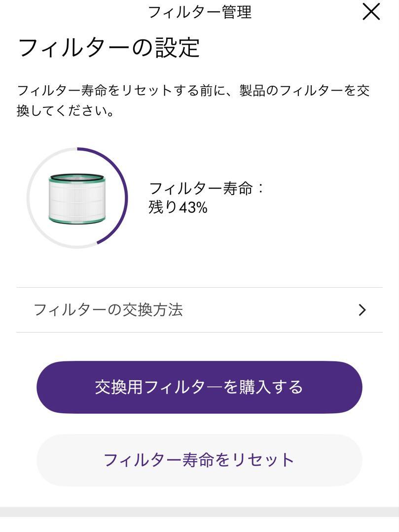399x532 pixels.
Task: Tap the white filter cartridge image
Action: [x=77, y=199]
